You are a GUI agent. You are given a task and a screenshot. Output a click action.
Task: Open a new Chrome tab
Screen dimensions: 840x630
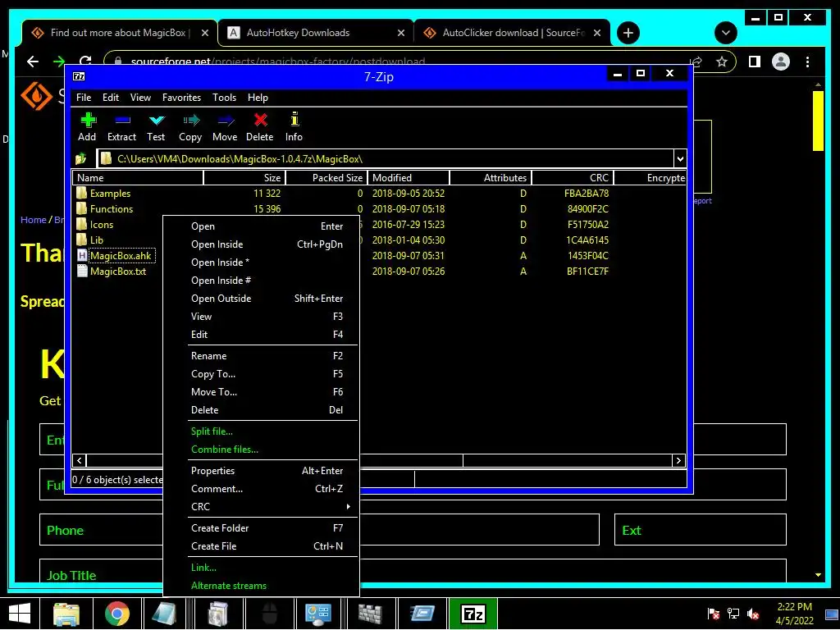[628, 33]
